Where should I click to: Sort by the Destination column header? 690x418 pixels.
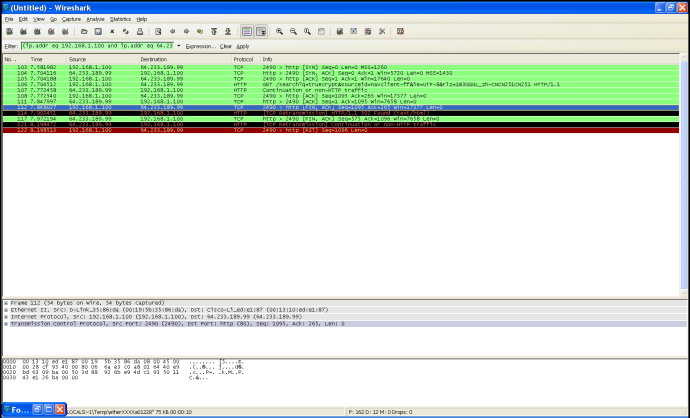coord(184,59)
